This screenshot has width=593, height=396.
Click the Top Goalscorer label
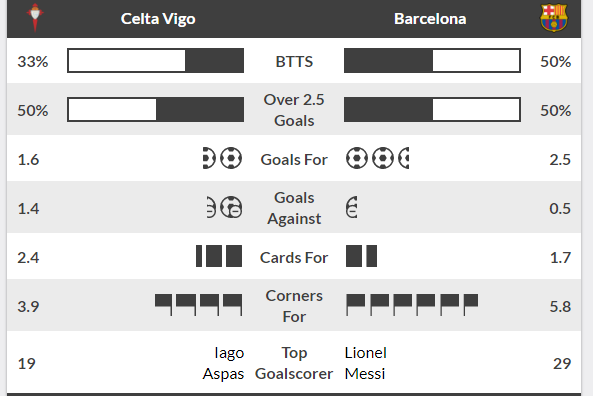[x=294, y=363]
